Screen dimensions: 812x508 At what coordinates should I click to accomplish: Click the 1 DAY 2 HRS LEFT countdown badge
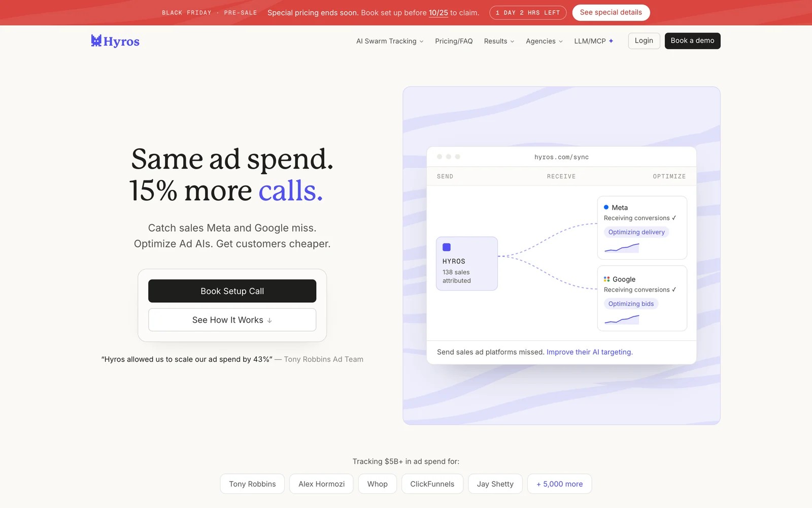pyautogui.click(x=528, y=13)
